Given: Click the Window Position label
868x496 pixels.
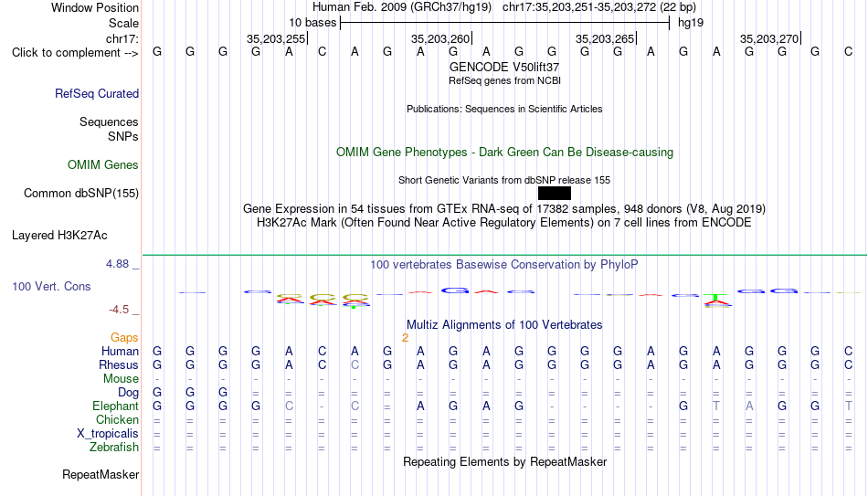Looking at the screenshot, I should (x=95, y=7).
